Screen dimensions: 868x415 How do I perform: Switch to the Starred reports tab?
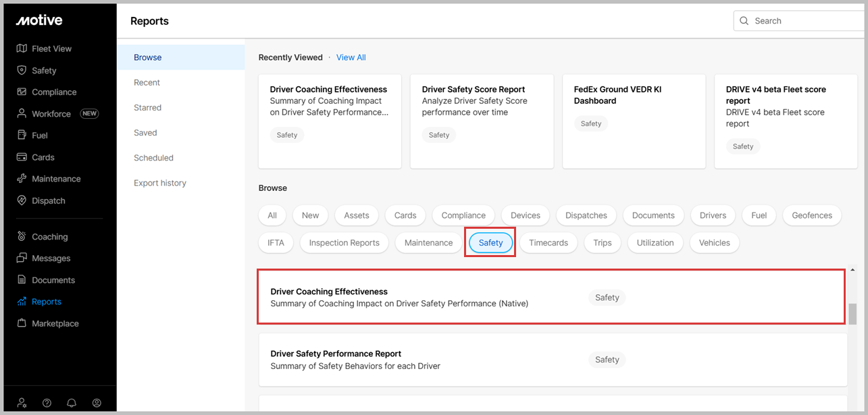pyautogui.click(x=147, y=108)
